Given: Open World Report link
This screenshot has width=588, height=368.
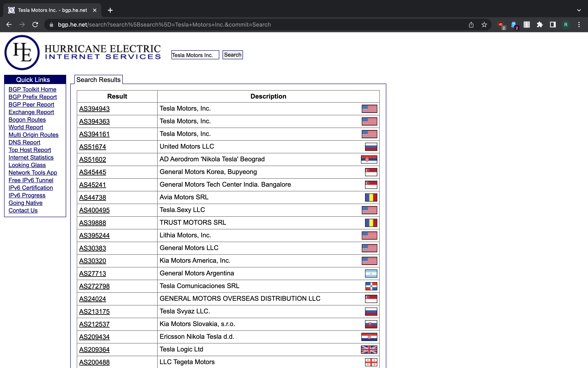Looking at the screenshot, I should [x=26, y=127].
